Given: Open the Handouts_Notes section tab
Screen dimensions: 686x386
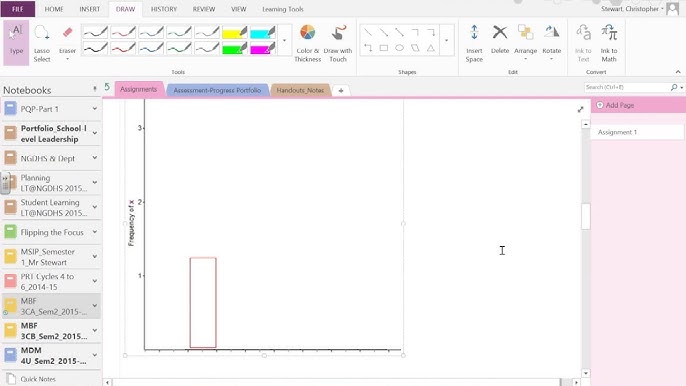Looking at the screenshot, I should point(300,90).
